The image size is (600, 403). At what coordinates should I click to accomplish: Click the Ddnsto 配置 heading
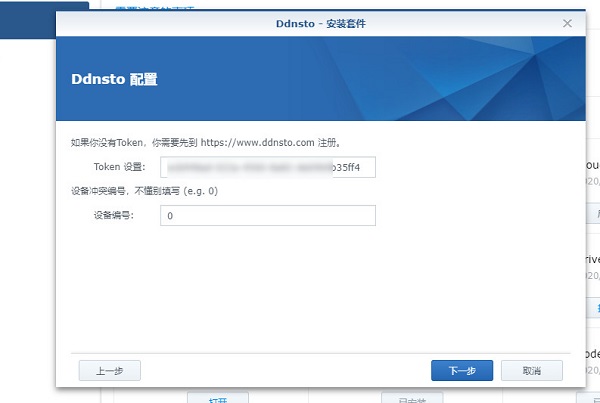[114, 79]
